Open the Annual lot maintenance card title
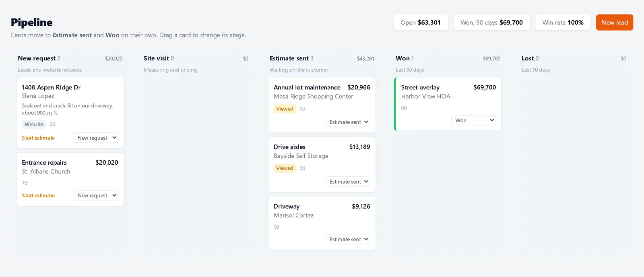 pos(307,87)
